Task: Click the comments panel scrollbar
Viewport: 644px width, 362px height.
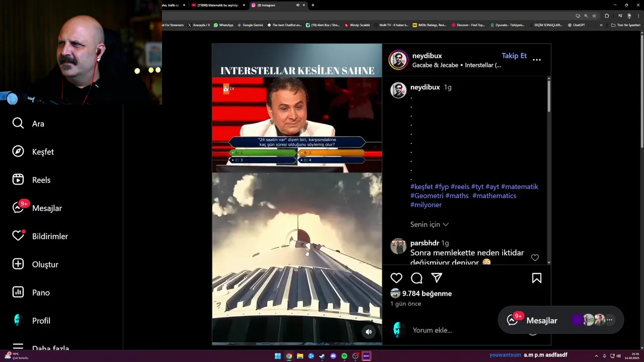Action: (x=548, y=96)
